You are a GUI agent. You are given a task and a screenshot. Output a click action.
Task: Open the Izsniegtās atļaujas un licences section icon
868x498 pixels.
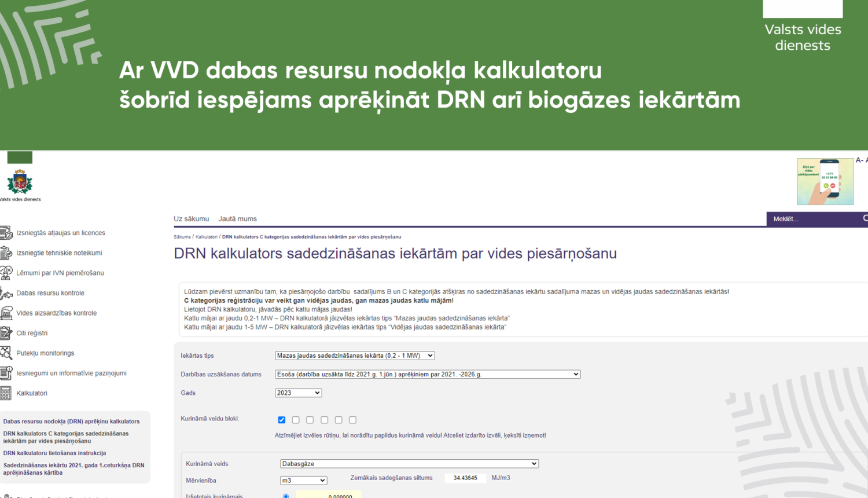[x=8, y=232]
